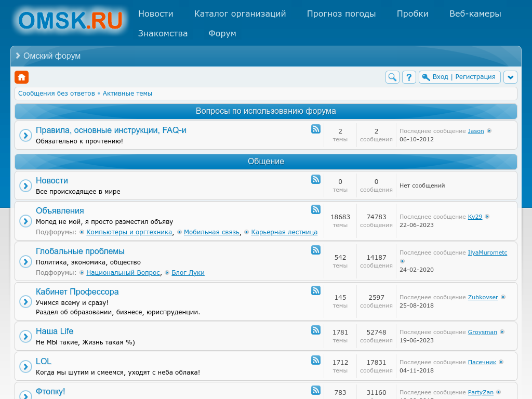Click RSS icon for Кабинет Профессора
Image resolution: width=532 pixels, height=399 pixels.
coord(316,290)
